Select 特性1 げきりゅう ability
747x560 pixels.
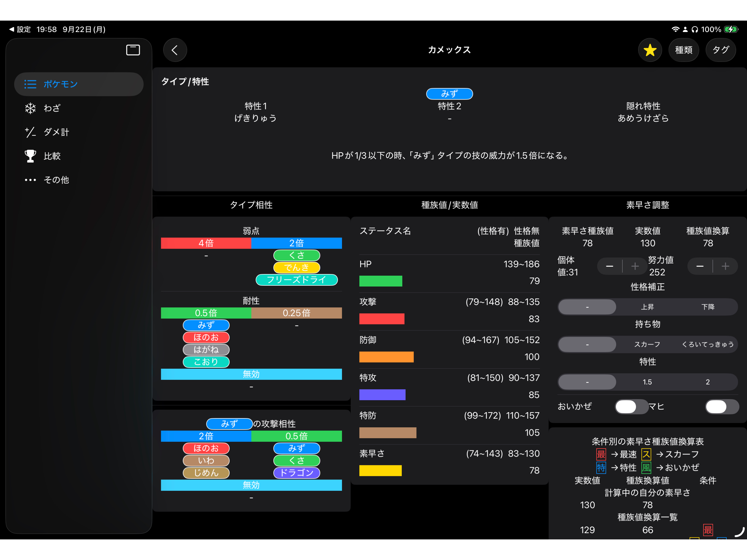pyautogui.click(x=256, y=118)
